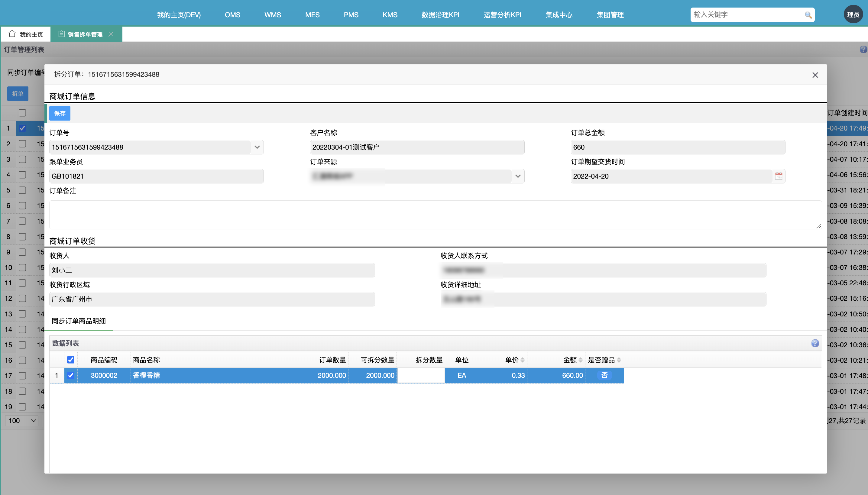Check the row 2 order checkbox
This screenshot has width=868, height=495.
[x=22, y=144]
